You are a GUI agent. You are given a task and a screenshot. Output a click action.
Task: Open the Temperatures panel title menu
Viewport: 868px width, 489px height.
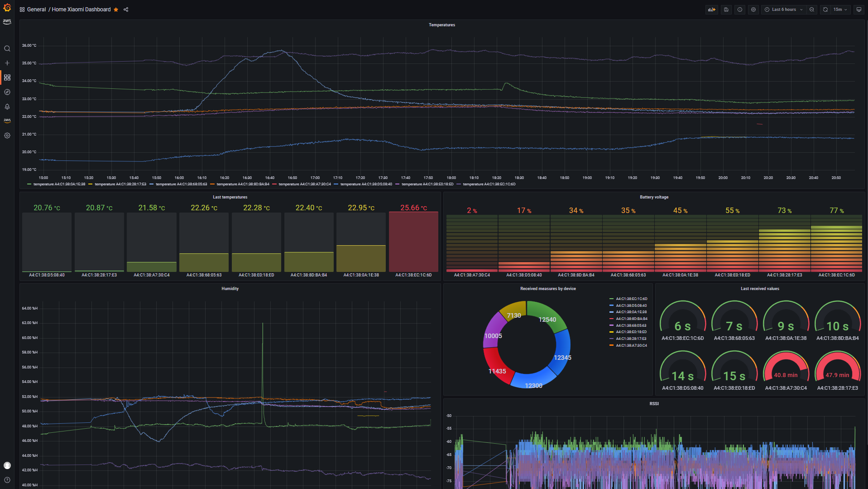441,25
